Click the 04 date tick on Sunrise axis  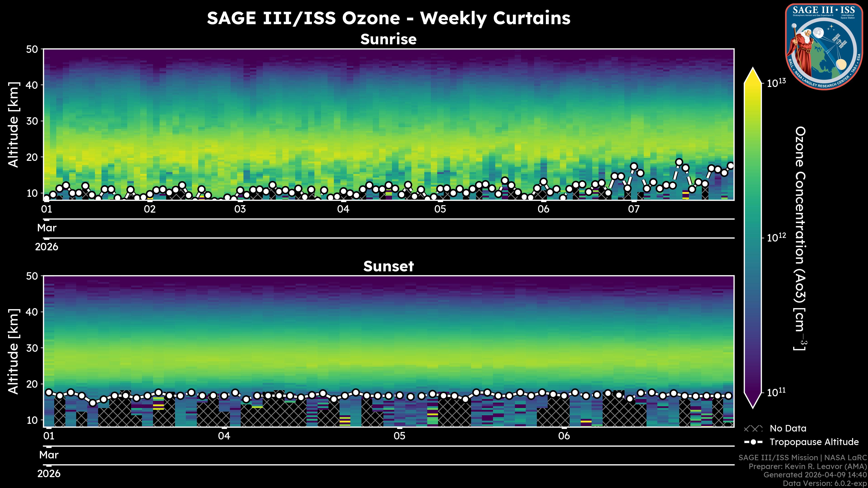(x=343, y=209)
